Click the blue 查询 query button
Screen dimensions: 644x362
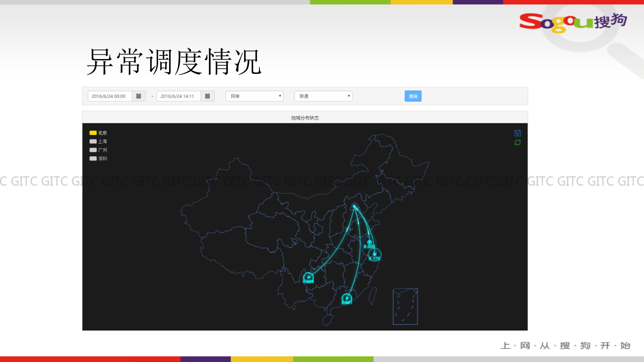[413, 96]
